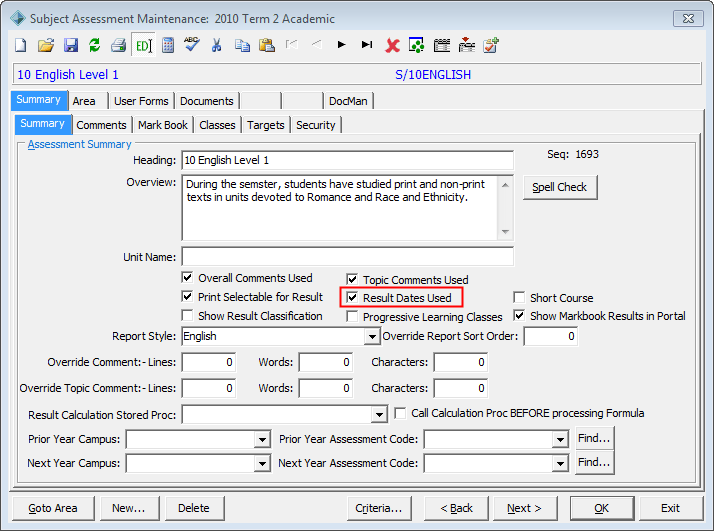Image resolution: width=714 pixels, height=531 pixels.
Task: Switch to the top-level Area tab
Action: (87, 101)
